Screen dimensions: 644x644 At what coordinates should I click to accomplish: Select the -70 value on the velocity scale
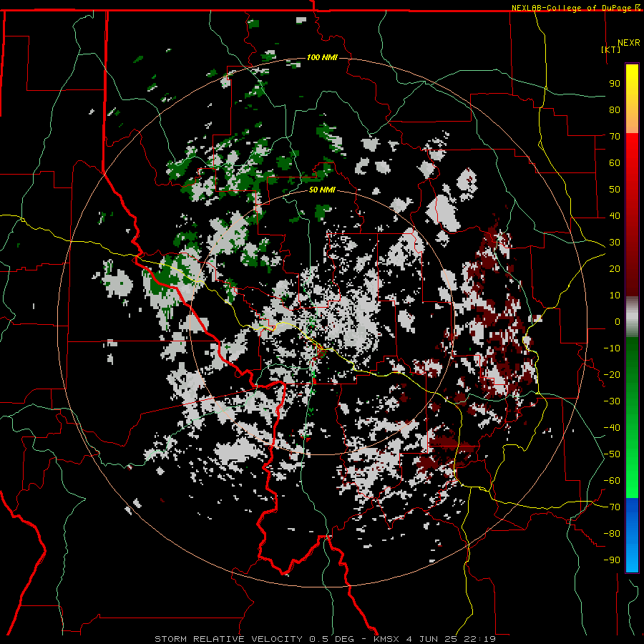pos(612,507)
